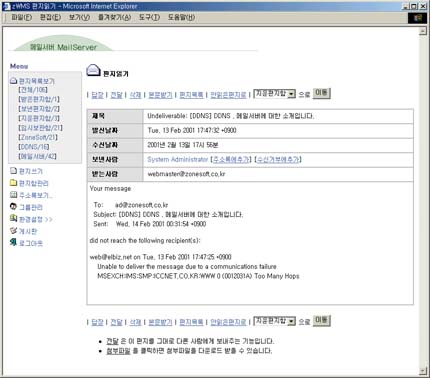This screenshot has height=378, width=430.
Task: Click the bulletin board (게시판) icon
Action: click(13, 231)
